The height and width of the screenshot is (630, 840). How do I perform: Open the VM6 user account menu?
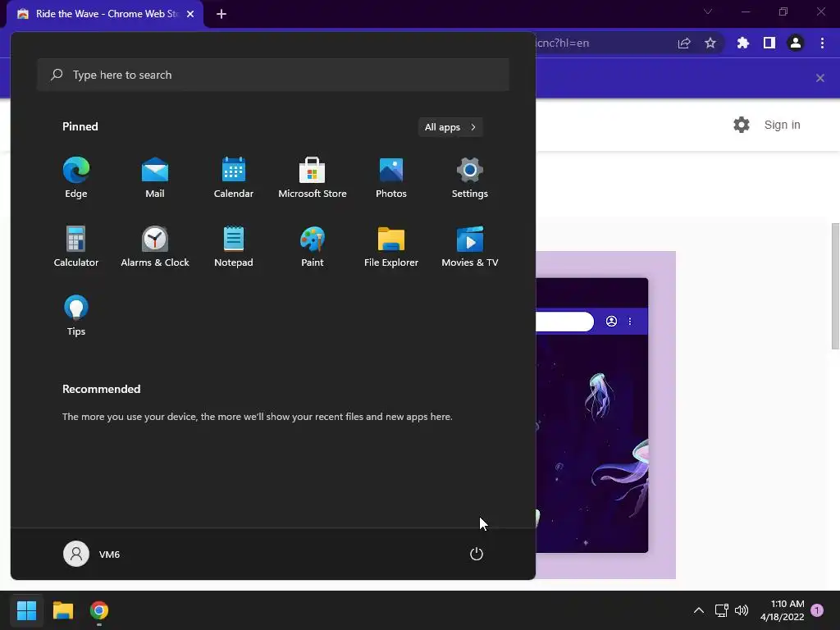(92, 554)
